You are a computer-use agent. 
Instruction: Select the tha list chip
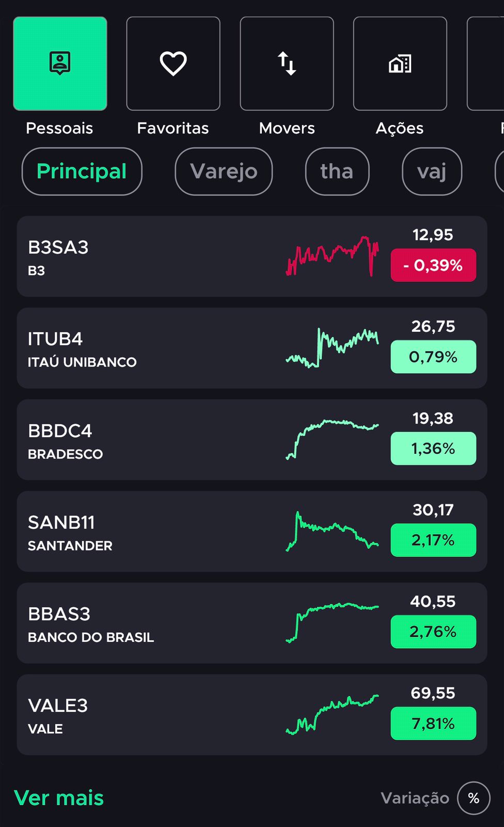337,172
